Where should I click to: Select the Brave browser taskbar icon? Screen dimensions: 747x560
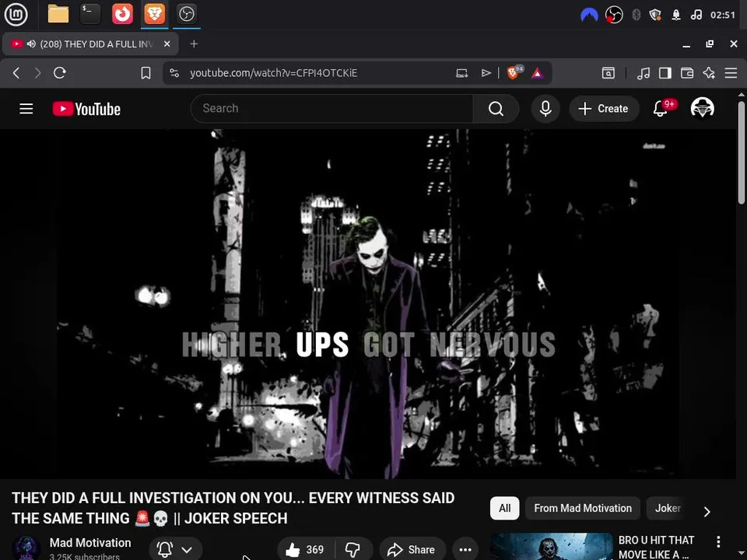(x=154, y=14)
